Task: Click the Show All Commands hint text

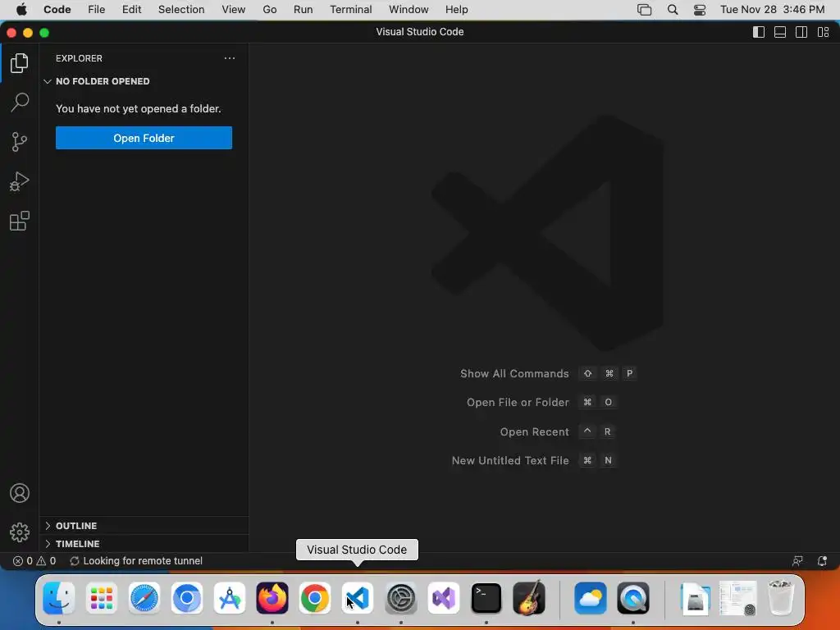Action: (514, 374)
